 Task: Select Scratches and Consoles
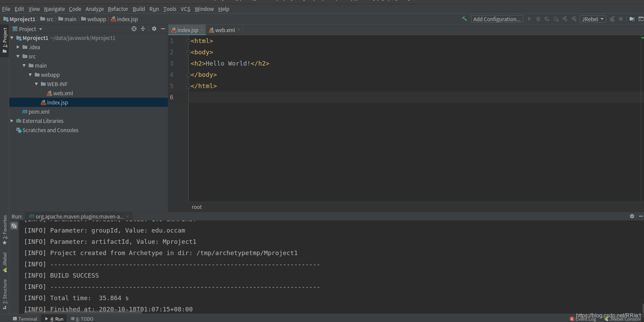click(47, 130)
